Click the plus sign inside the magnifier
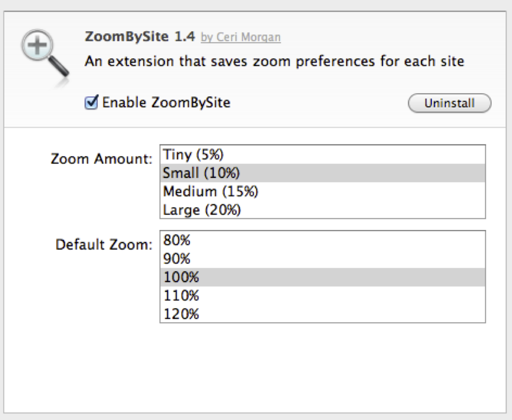Viewport: 512px width, 420px height. pyautogui.click(x=37, y=45)
